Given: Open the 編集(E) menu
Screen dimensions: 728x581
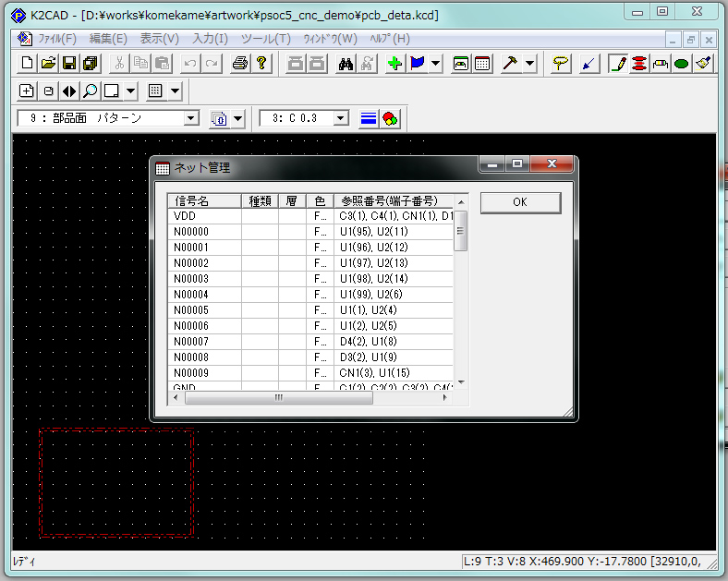Looking at the screenshot, I should coord(108,39).
